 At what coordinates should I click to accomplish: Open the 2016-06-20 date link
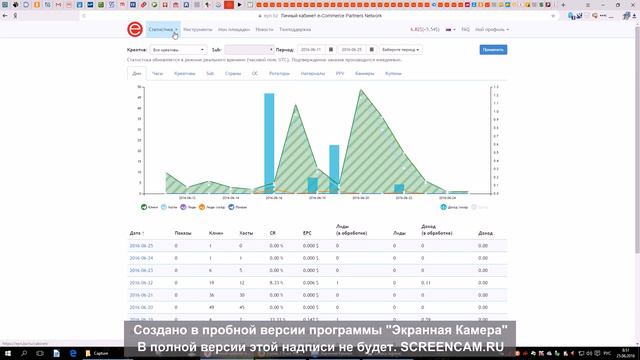point(141,307)
